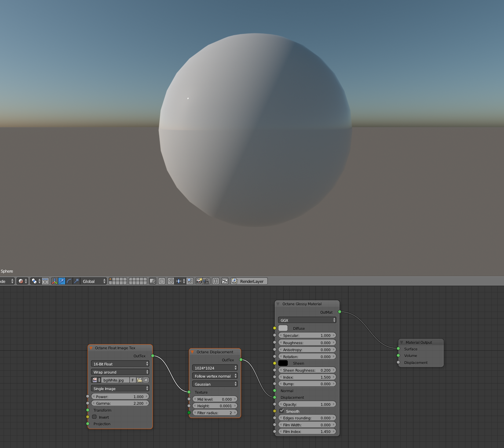Open the GGX BRDF model dropdown

(x=307, y=320)
